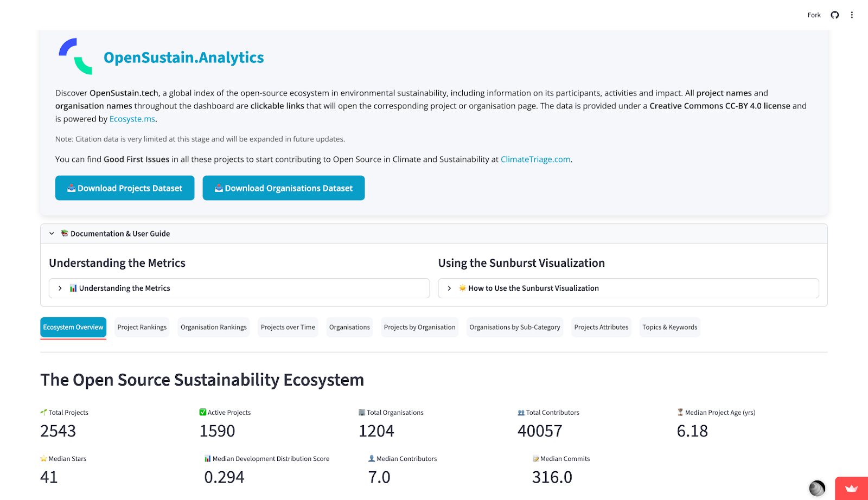Open the Topics & Keywords tab
Screen dimensions: 868x500
(669, 328)
